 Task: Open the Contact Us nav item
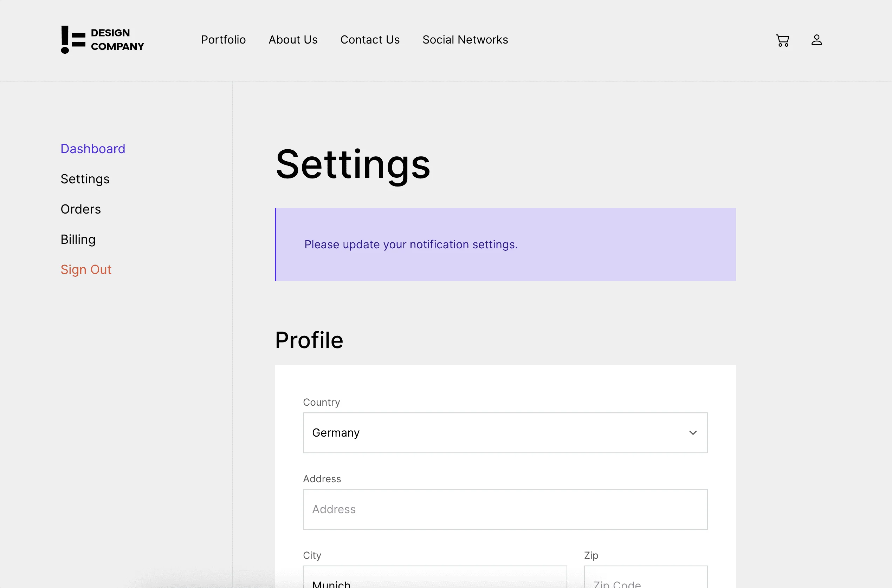[x=370, y=40]
